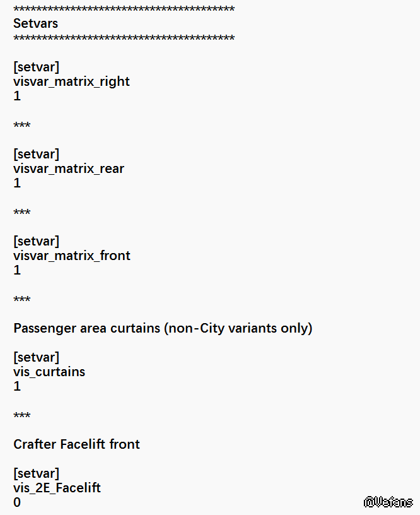
Task: Click the [setvar] tag above vis_2E_Facelift
Action: coord(36,473)
